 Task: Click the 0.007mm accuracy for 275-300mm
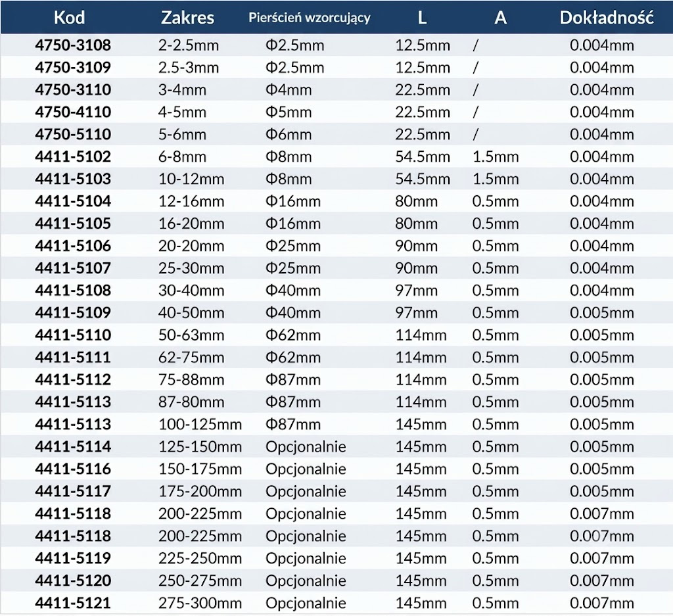[x=602, y=603]
